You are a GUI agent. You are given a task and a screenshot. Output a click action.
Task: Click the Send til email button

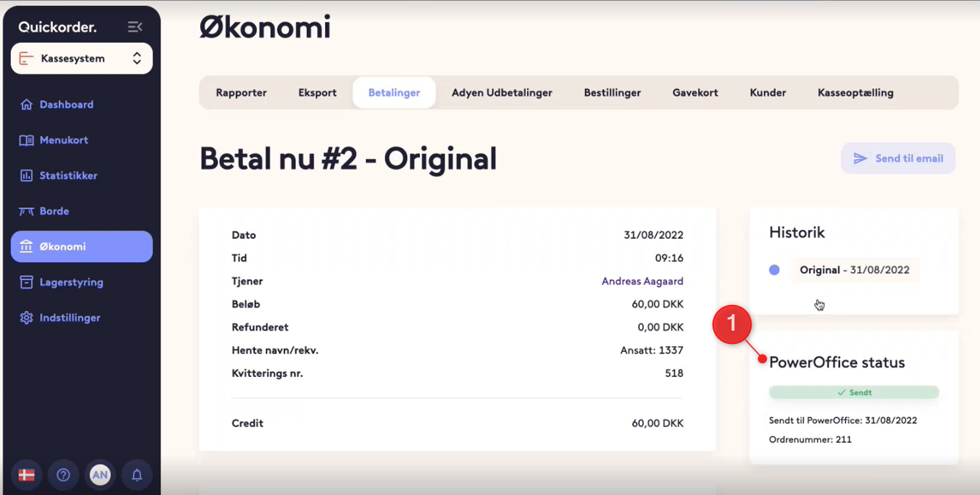tap(898, 158)
